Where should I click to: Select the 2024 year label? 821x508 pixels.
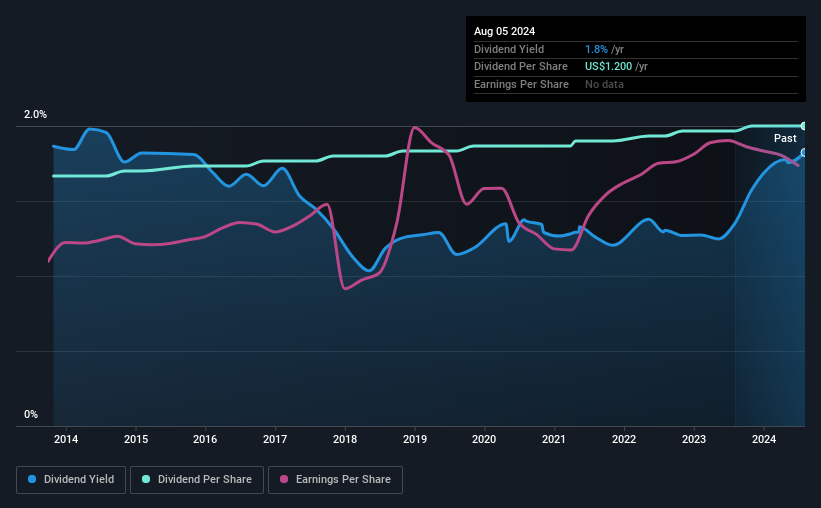click(x=764, y=439)
